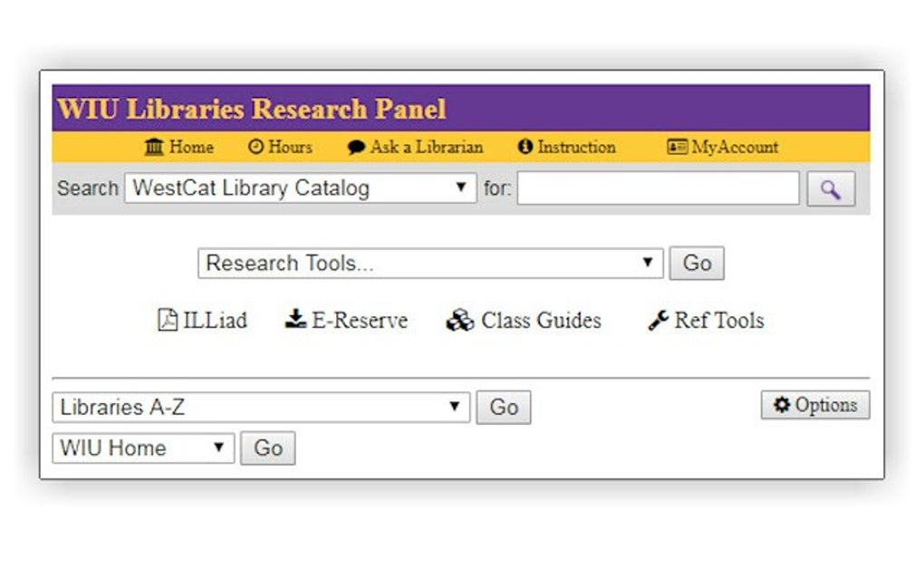
Task: Click the E-Reserve download icon
Action: click(294, 318)
